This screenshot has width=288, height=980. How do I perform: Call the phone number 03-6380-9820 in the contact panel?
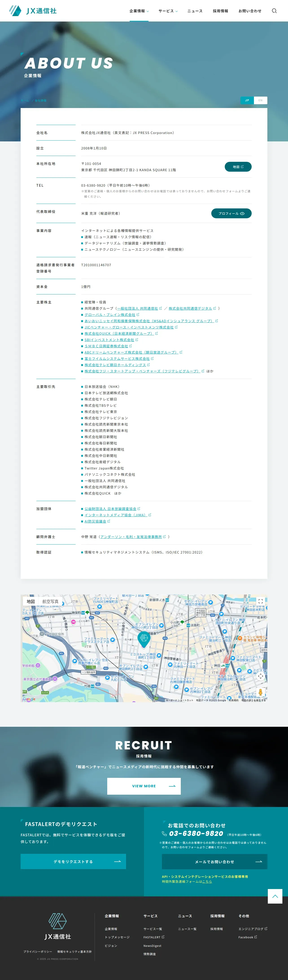click(196, 833)
